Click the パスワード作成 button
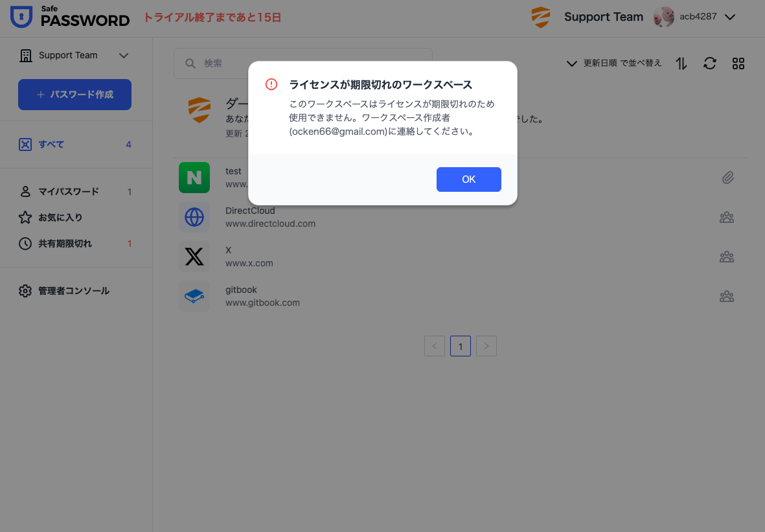The height and width of the screenshot is (532, 765). click(x=75, y=95)
